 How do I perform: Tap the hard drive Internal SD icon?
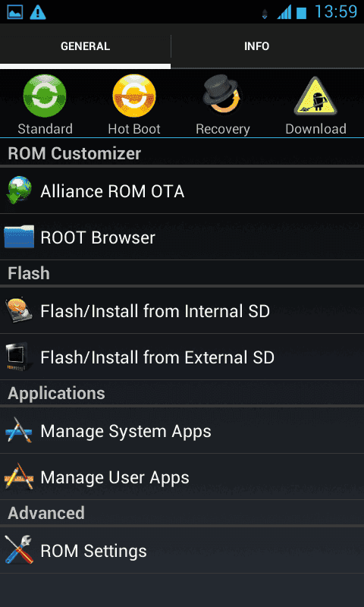coord(18,310)
